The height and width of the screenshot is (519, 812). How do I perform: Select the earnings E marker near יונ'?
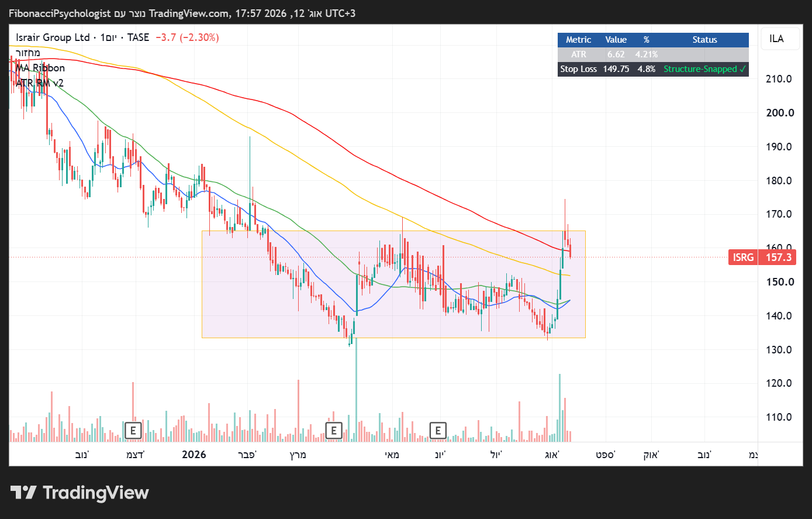click(438, 431)
